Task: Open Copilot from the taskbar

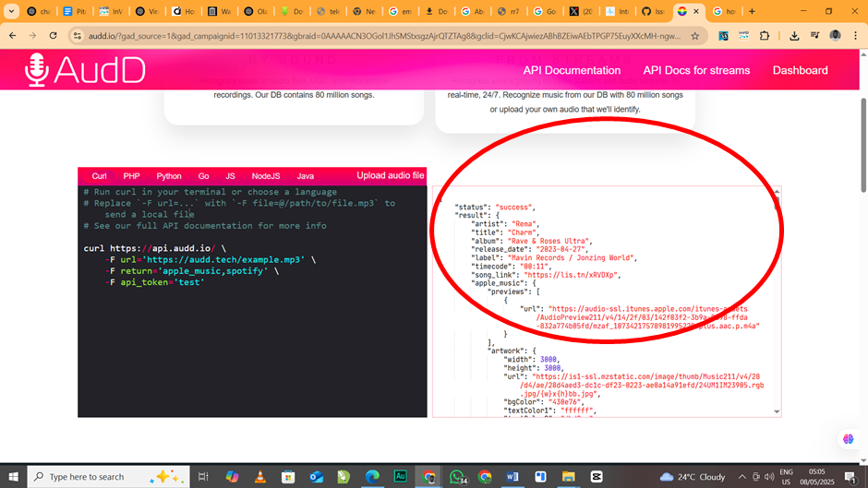Action: [x=232, y=476]
